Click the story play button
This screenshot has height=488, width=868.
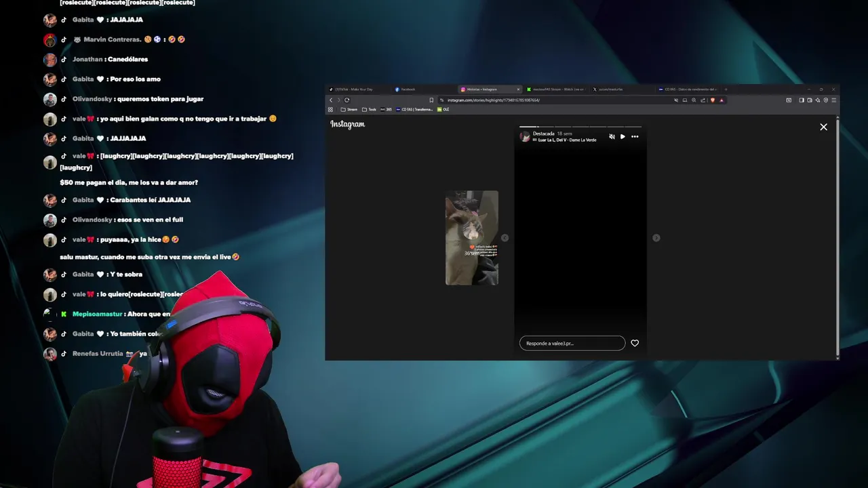click(x=623, y=137)
